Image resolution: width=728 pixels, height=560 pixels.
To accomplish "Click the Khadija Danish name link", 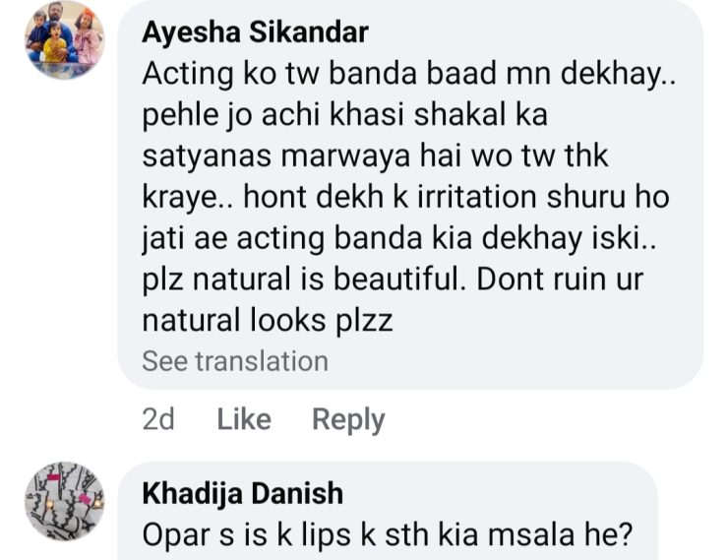I will click(242, 492).
